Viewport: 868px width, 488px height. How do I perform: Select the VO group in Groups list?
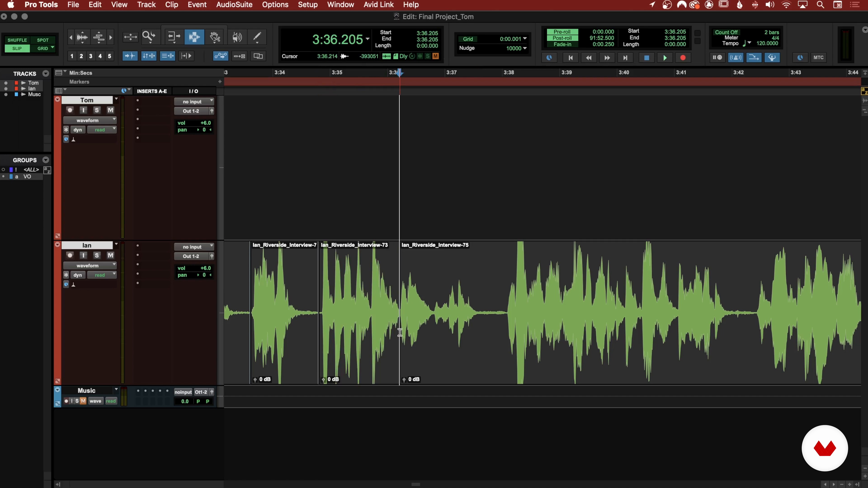pyautogui.click(x=27, y=176)
